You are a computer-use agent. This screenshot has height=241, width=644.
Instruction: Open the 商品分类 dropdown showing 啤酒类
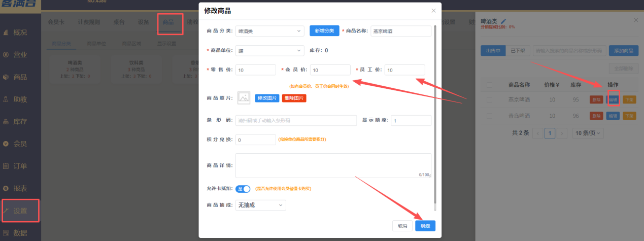(269, 31)
